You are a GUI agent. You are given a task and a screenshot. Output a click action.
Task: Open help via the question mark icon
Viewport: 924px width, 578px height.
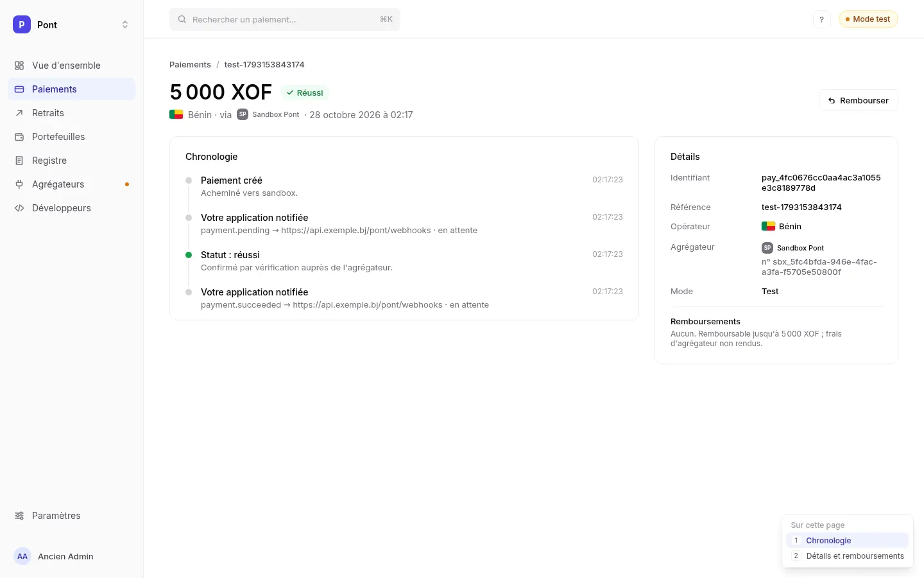(x=821, y=19)
